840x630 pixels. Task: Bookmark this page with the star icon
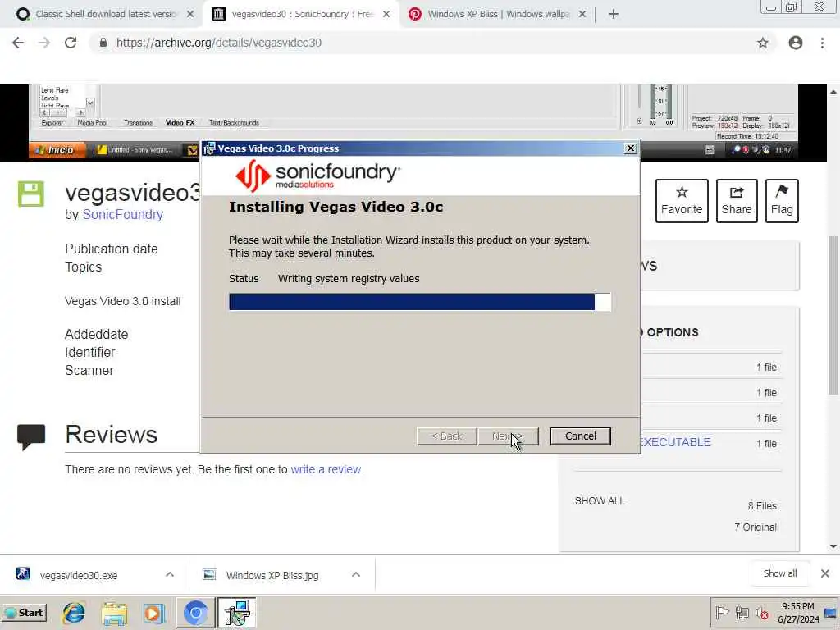click(x=762, y=43)
